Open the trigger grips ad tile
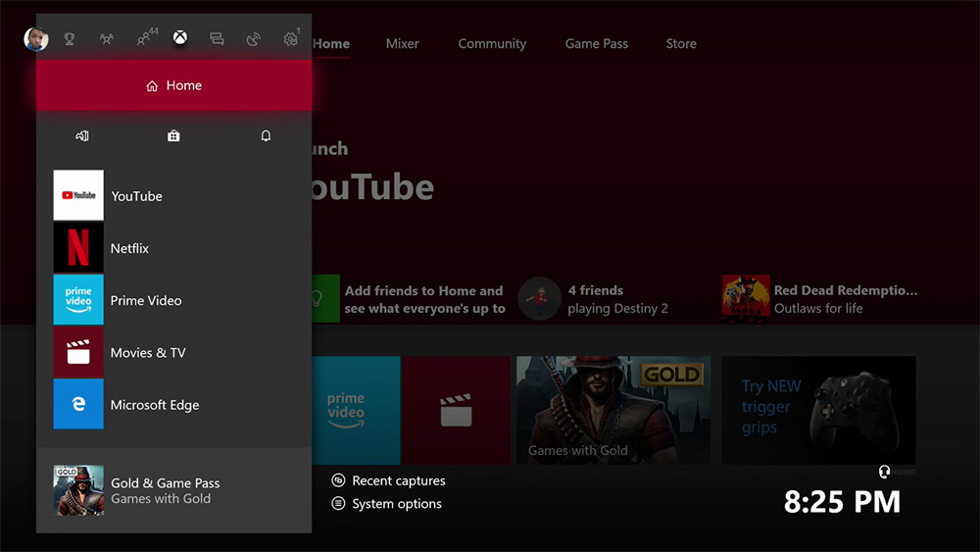The width and height of the screenshot is (980, 552). [818, 410]
